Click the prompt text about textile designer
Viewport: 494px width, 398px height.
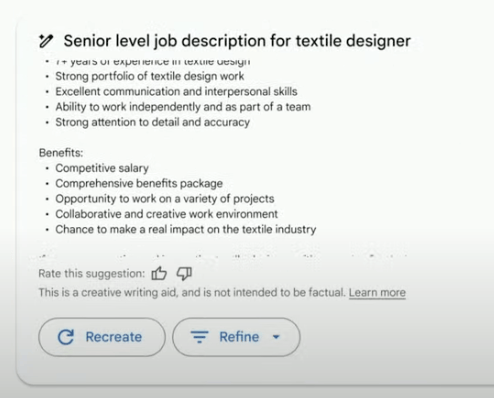[237, 41]
